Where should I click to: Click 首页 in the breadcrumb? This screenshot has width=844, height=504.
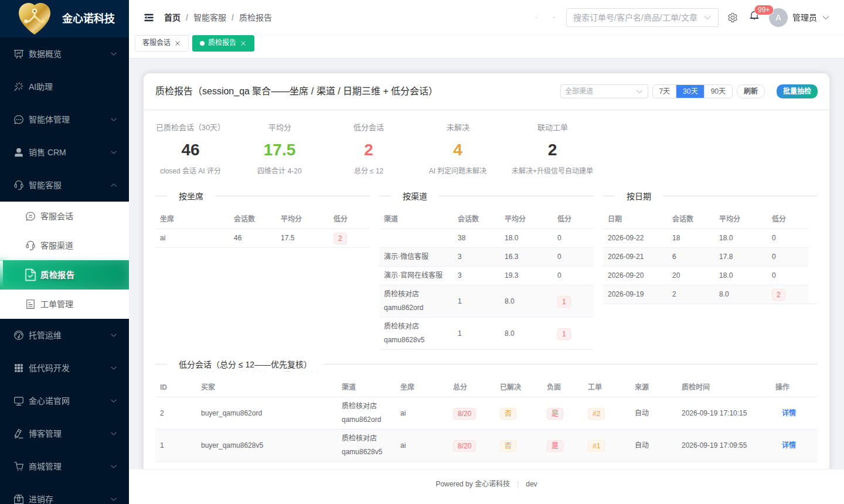click(172, 18)
